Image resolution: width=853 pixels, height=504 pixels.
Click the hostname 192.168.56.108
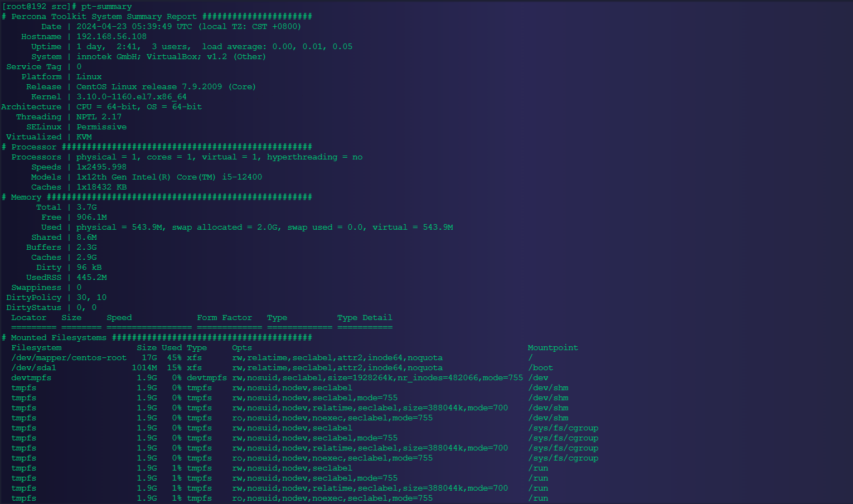[111, 36]
